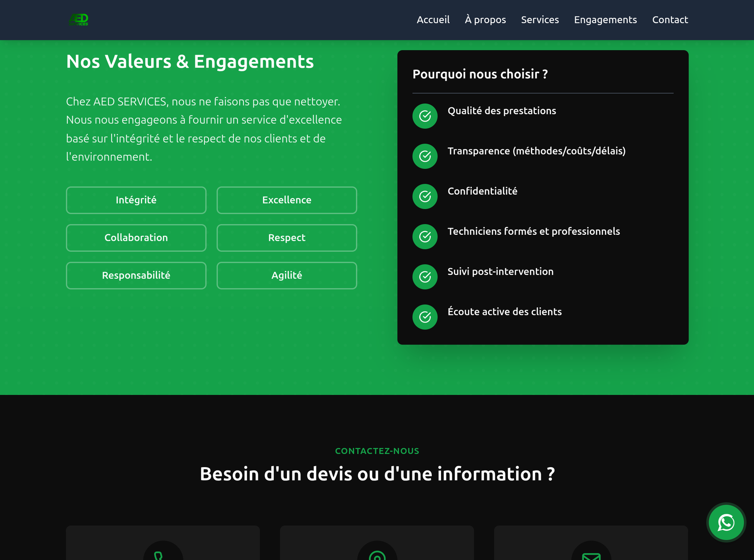Click the Qualité des prestations text
Viewport: 754px width, 560px height.
click(502, 111)
